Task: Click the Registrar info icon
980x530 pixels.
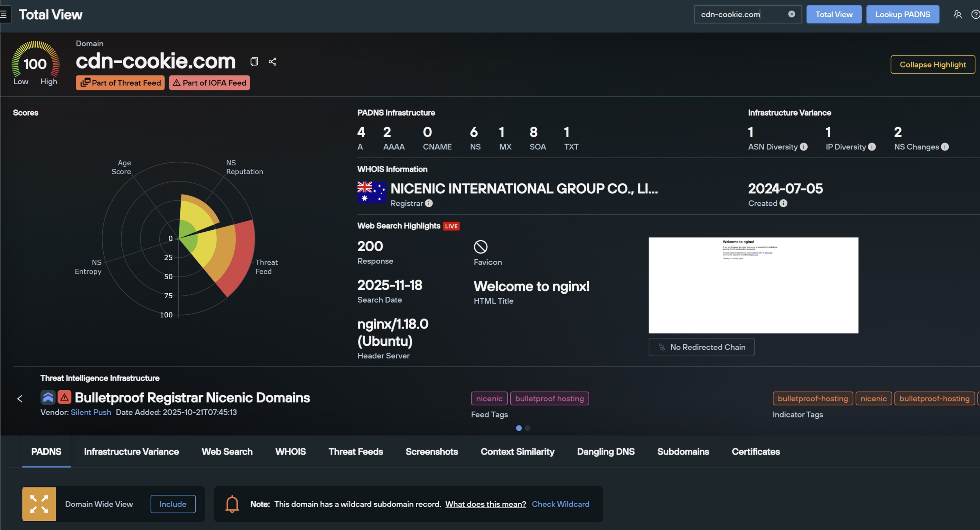Action: point(429,203)
